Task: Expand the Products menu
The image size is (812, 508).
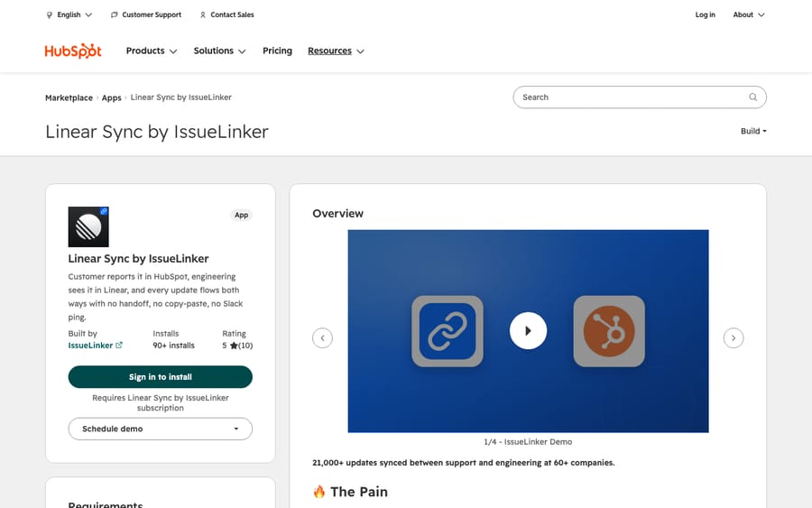Action: tap(152, 51)
